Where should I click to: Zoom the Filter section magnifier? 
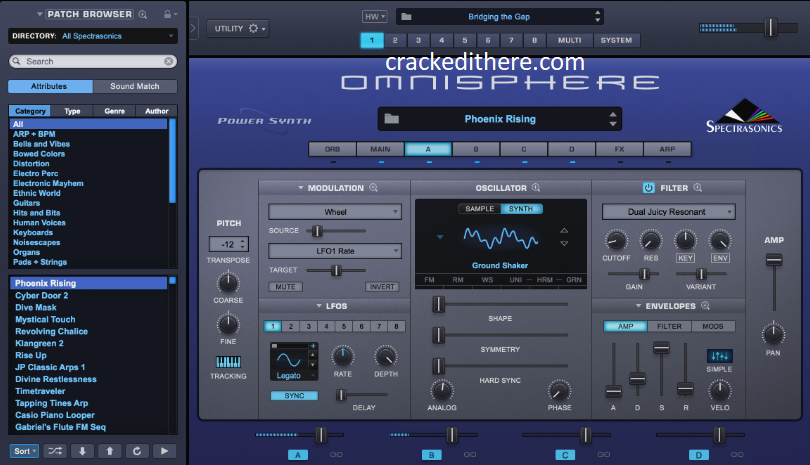[697, 188]
